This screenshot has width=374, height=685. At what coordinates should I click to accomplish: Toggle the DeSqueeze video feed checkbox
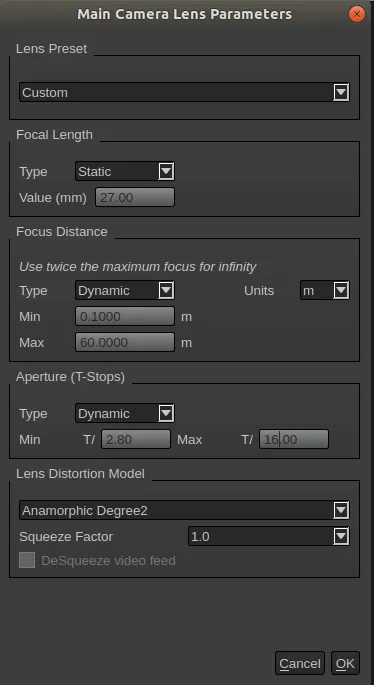pyautogui.click(x=27, y=560)
